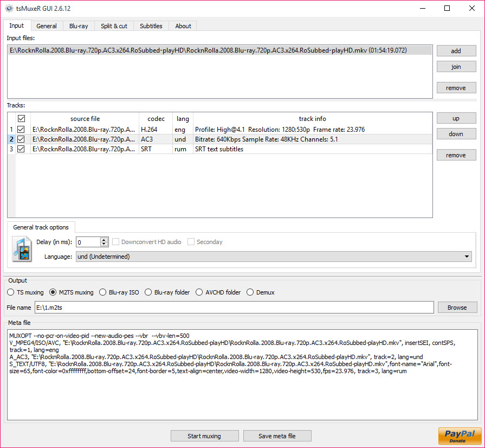Click the 'eng' language cell of track 1
The width and height of the screenshot is (485, 448).
click(x=183, y=130)
